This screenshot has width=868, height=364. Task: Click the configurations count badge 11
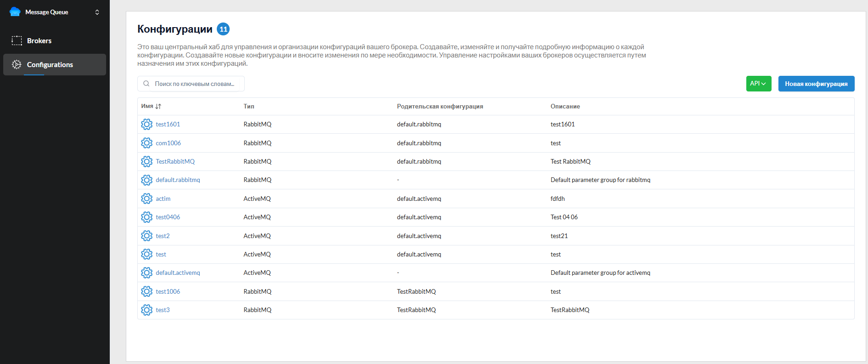[223, 29]
